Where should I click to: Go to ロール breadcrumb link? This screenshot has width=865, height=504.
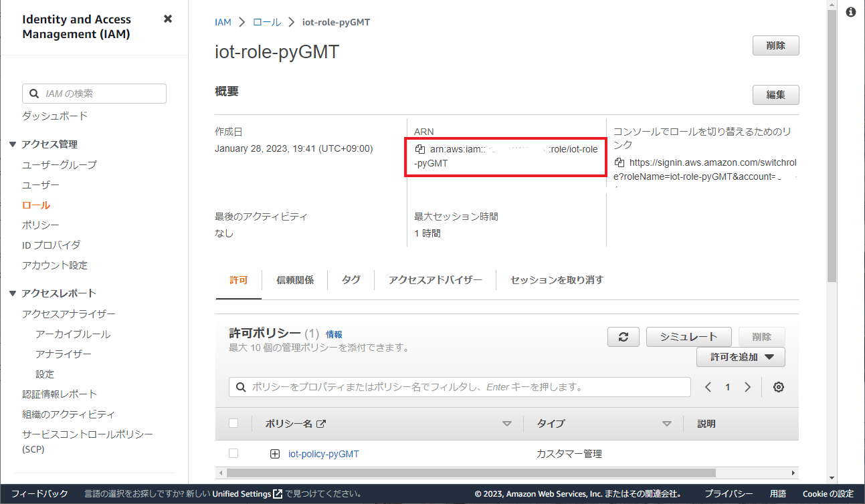pyautogui.click(x=267, y=22)
